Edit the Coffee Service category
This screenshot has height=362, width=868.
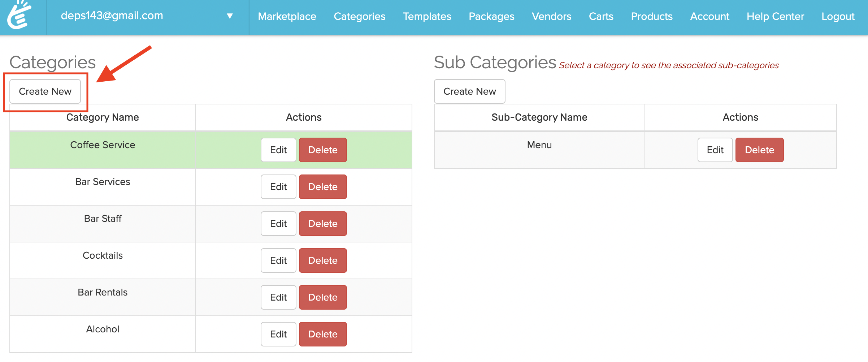[278, 150]
